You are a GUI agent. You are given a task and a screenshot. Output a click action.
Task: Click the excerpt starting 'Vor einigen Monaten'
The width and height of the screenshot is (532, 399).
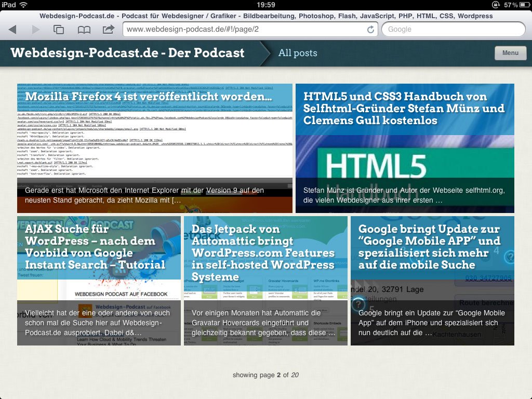click(263, 323)
